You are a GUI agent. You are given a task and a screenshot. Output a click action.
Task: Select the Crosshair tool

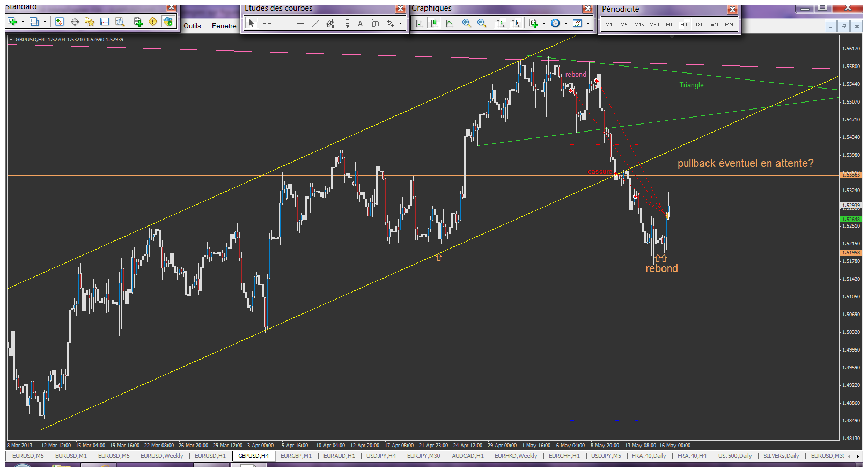267,23
